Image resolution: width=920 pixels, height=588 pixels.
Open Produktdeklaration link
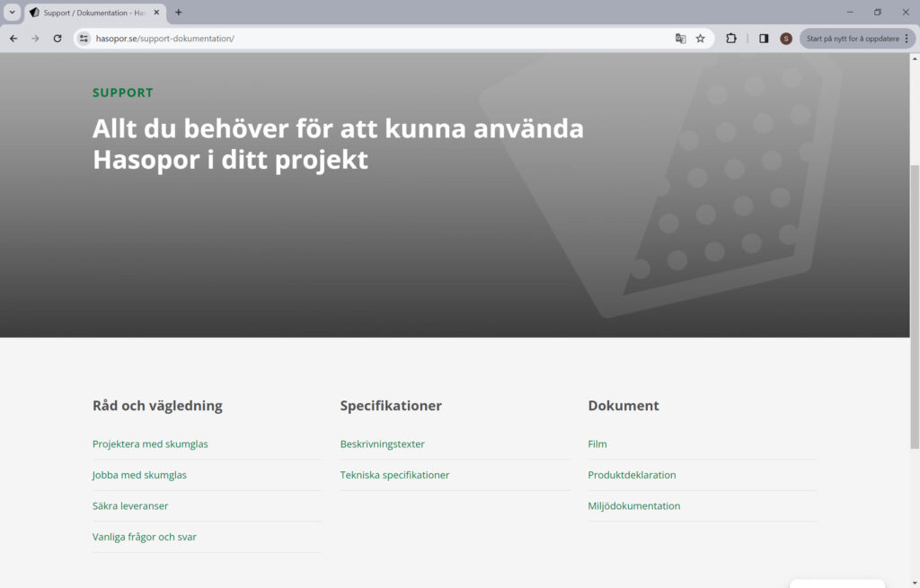[x=632, y=475]
